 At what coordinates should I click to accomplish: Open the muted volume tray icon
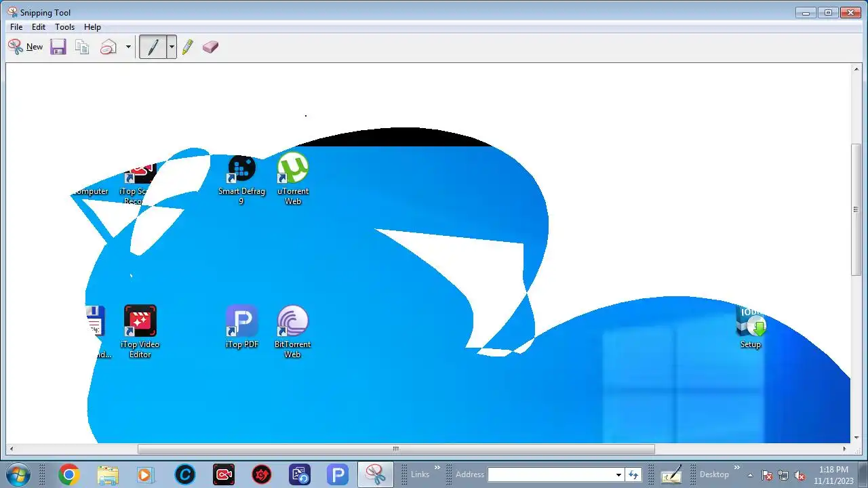(800, 475)
